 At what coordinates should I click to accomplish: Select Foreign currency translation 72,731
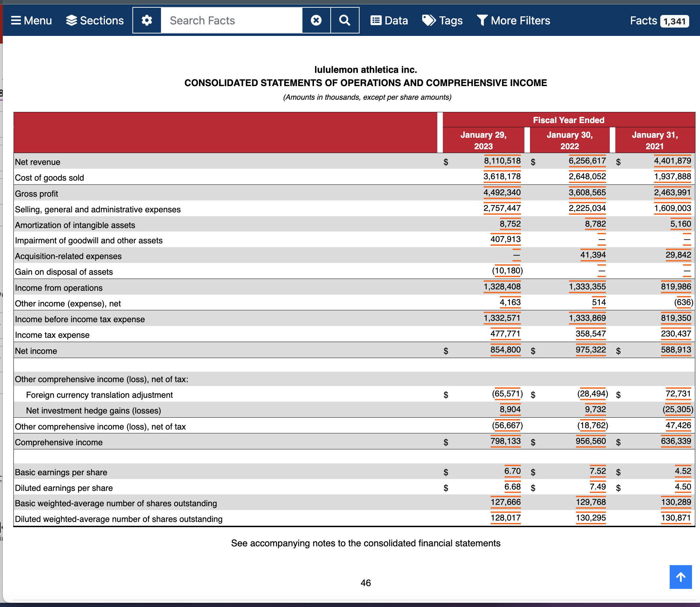point(678,394)
